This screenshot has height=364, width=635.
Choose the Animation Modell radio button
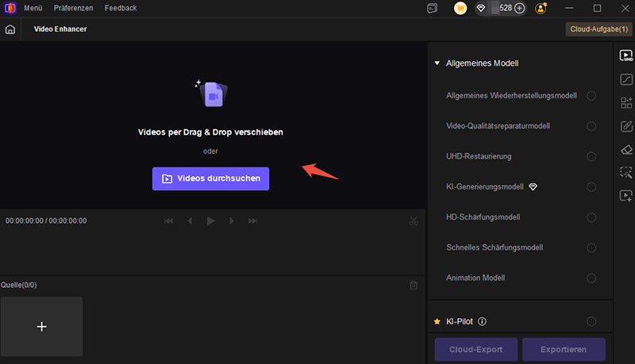[591, 278]
